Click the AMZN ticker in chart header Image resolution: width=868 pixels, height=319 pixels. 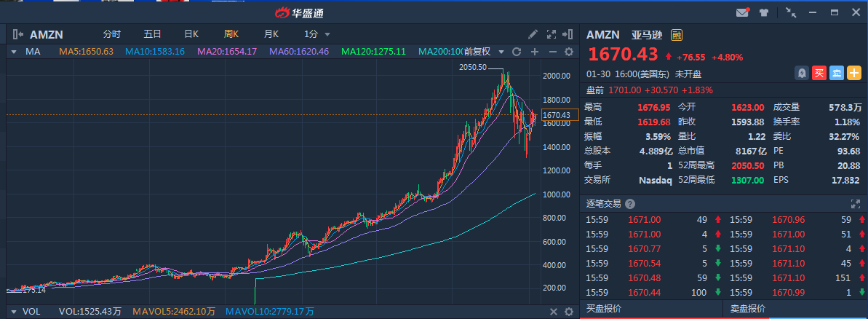click(x=47, y=34)
